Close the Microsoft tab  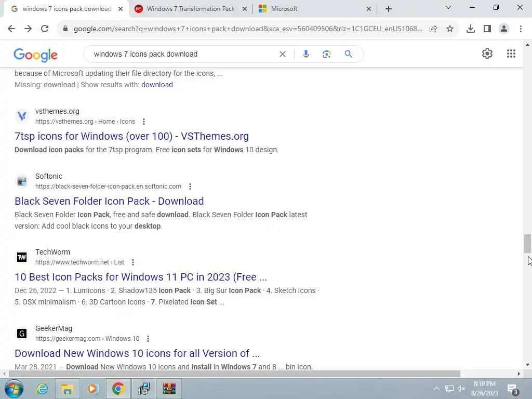click(x=369, y=9)
